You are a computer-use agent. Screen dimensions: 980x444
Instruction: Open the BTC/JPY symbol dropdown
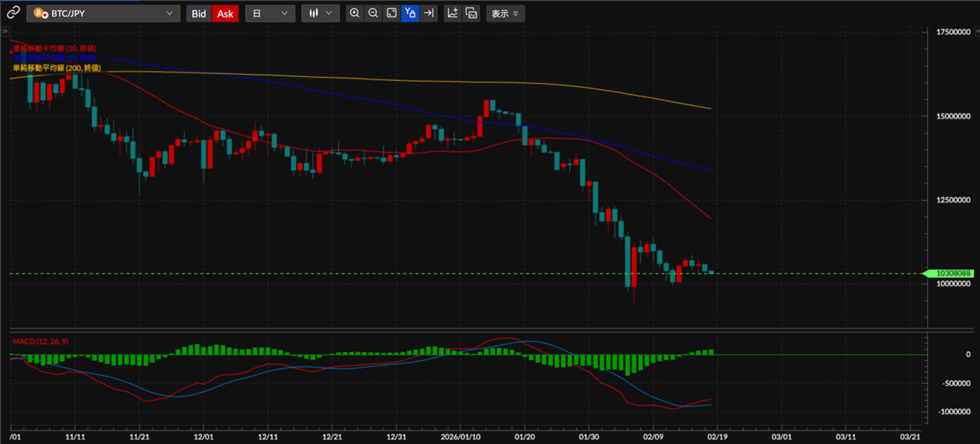[103, 14]
